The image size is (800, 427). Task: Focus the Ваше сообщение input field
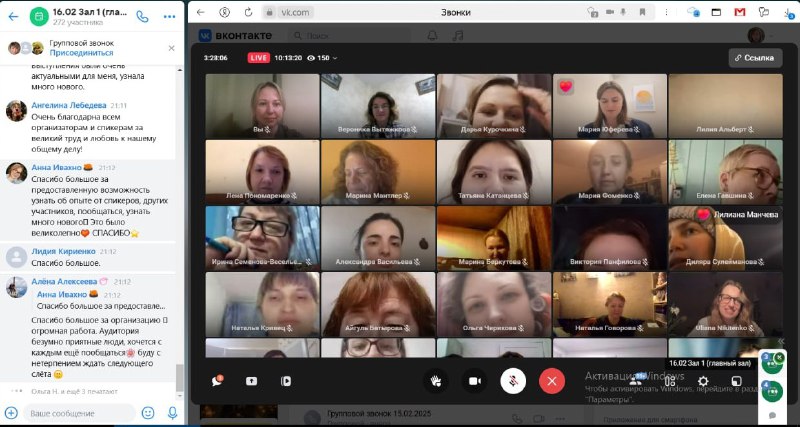79,413
